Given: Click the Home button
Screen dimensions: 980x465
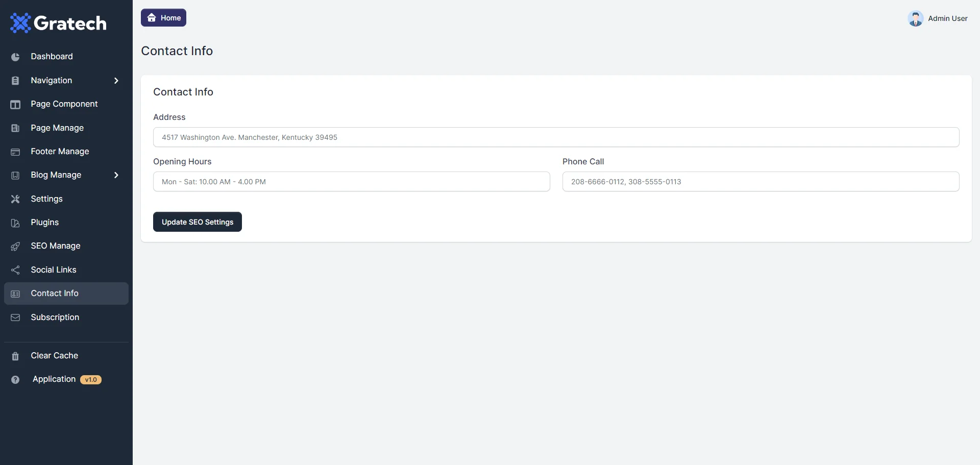Looking at the screenshot, I should pyautogui.click(x=163, y=18).
